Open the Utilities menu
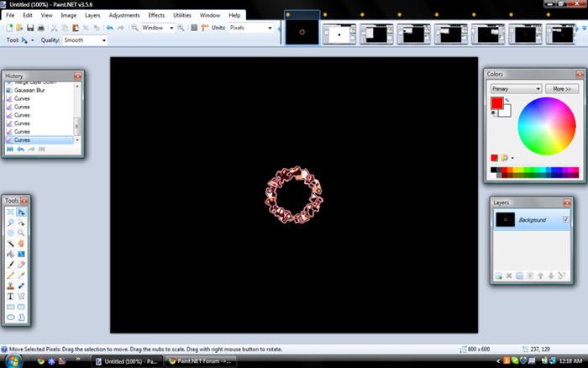Screen dimensions: 588x368 pyautogui.click(x=182, y=15)
